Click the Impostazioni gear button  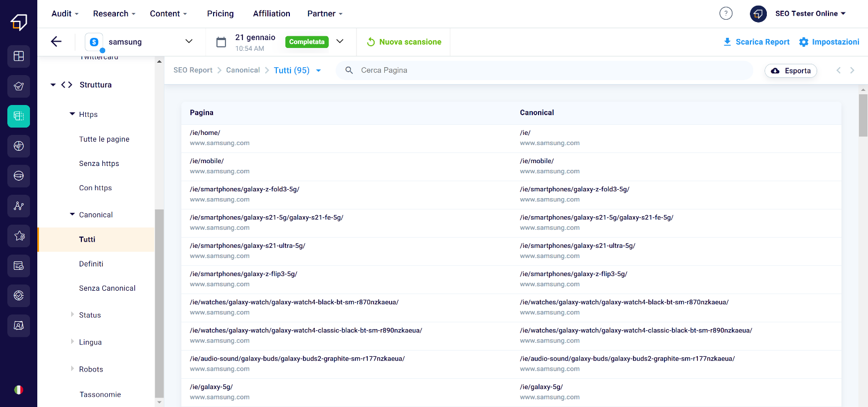pyautogui.click(x=829, y=42)
